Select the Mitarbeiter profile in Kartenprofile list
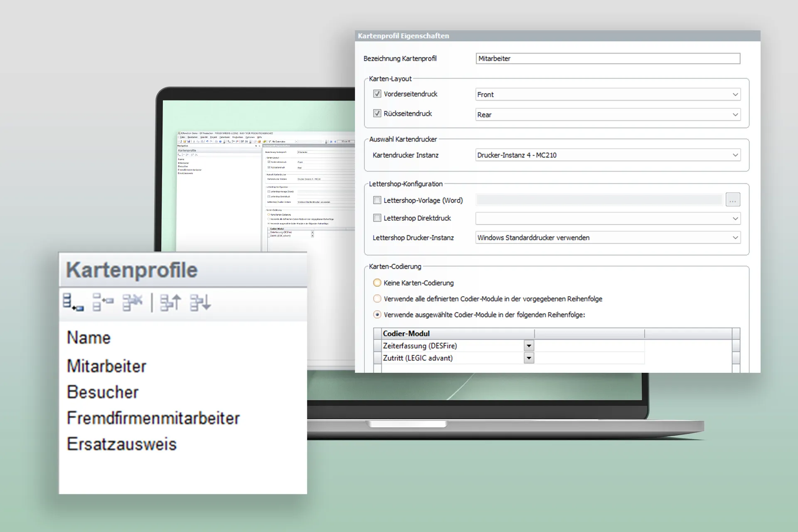798x532 pixels. [x=107, y=366]
